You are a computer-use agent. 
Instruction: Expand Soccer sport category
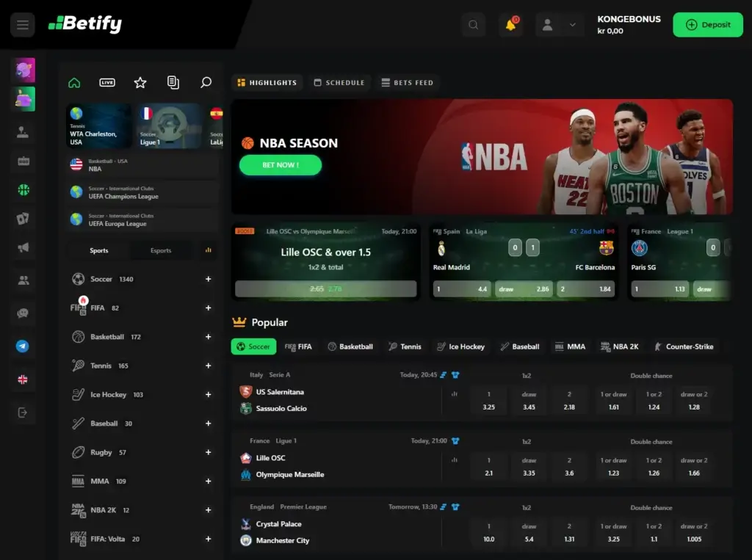click(x=208, y=279)
